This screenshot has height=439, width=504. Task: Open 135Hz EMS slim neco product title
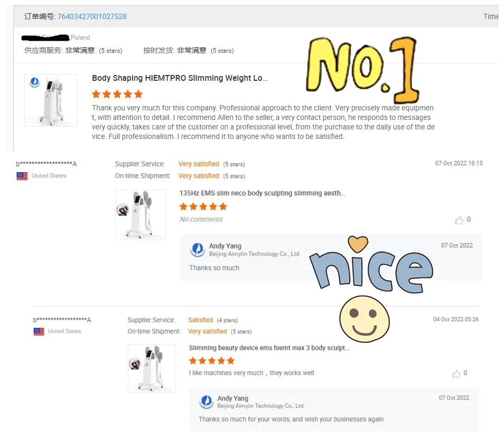tap(262, 193)
